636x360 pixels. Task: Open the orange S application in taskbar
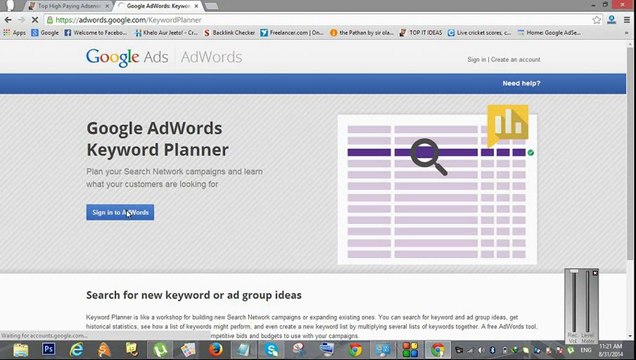click(x=104, y=350)
